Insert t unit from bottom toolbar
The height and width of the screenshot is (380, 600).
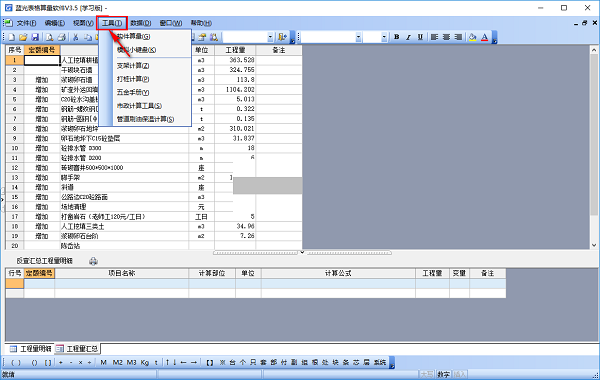(156, 362)
